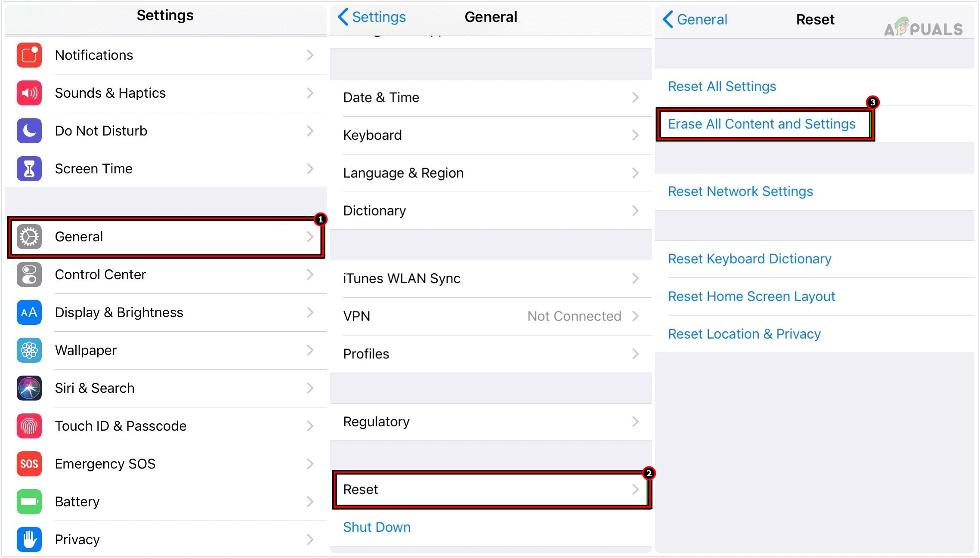
Task: Expand Date & Time via its chevron
Action: (635, 97)
